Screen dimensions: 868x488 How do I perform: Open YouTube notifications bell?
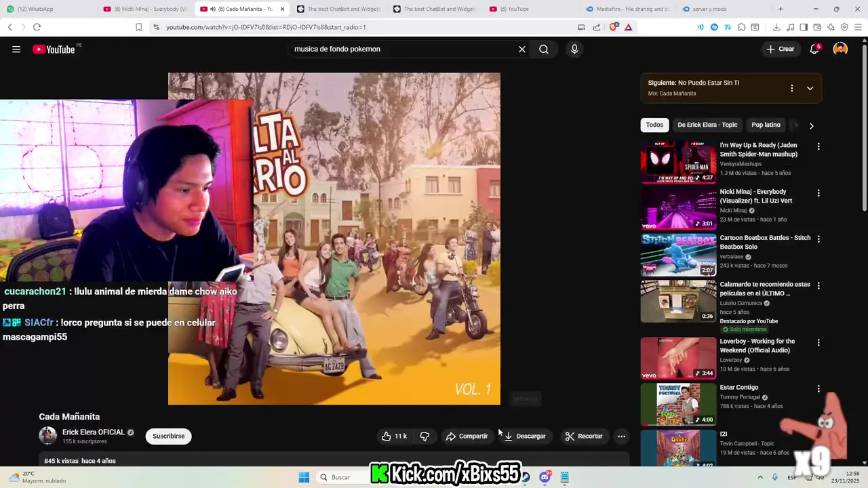[x=814, y=49]
